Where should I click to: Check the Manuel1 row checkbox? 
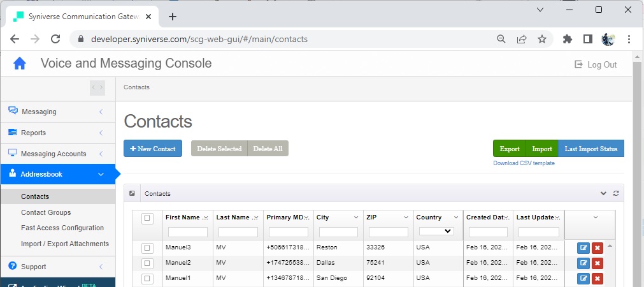[147, 278]
